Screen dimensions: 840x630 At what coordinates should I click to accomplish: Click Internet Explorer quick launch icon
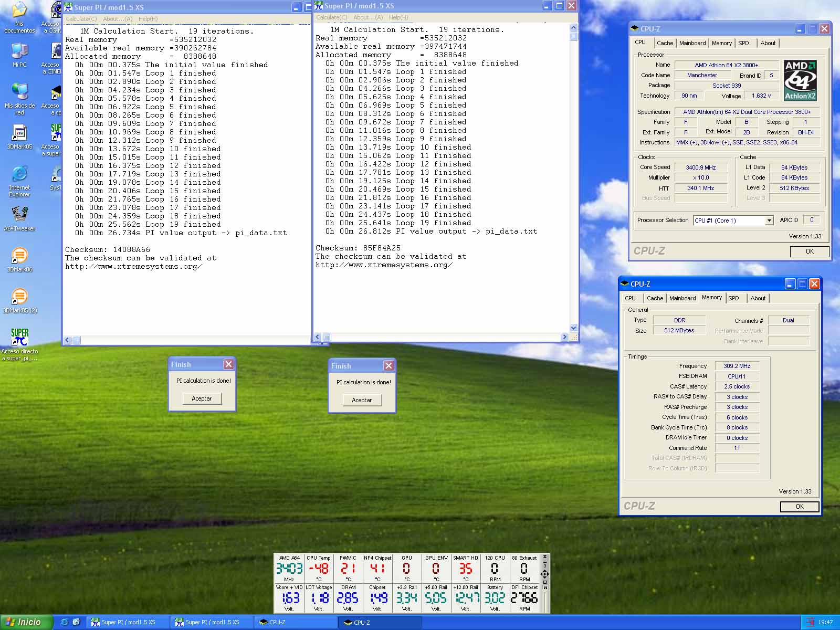coord(64,622)
